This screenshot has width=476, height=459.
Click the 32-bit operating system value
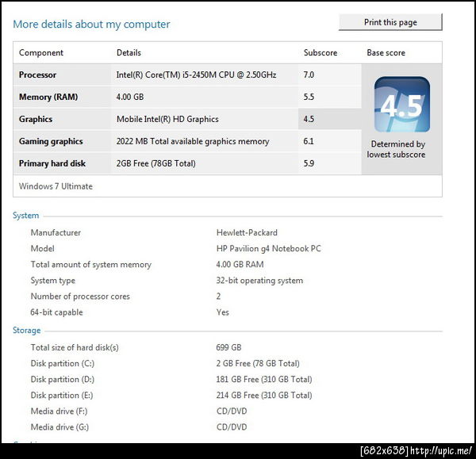pos(259,281)
